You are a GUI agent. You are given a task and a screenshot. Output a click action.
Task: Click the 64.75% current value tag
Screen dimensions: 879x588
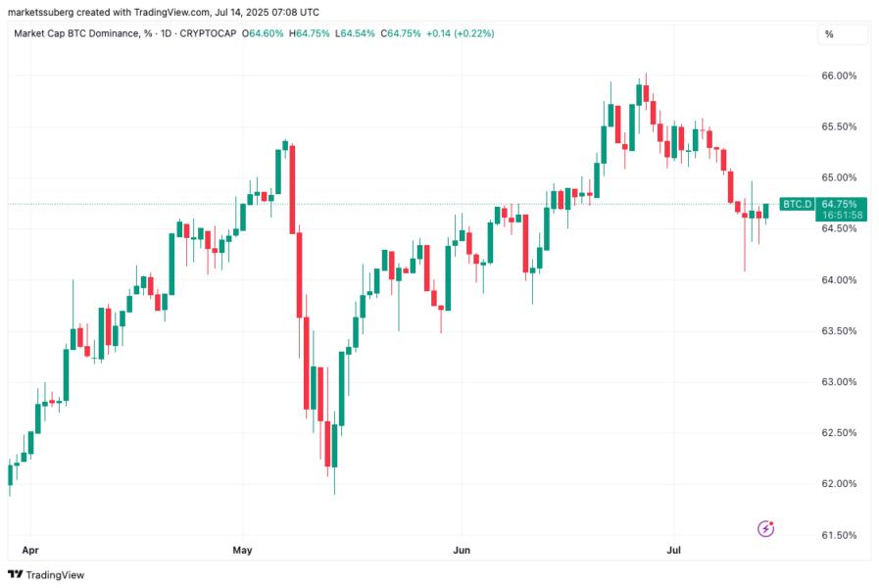(839, 204)
